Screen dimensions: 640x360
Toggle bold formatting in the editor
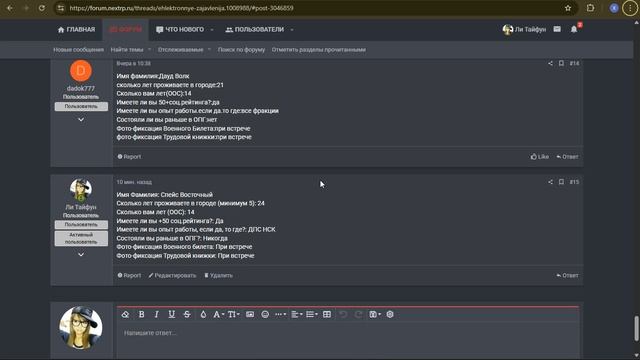point(141,314)
